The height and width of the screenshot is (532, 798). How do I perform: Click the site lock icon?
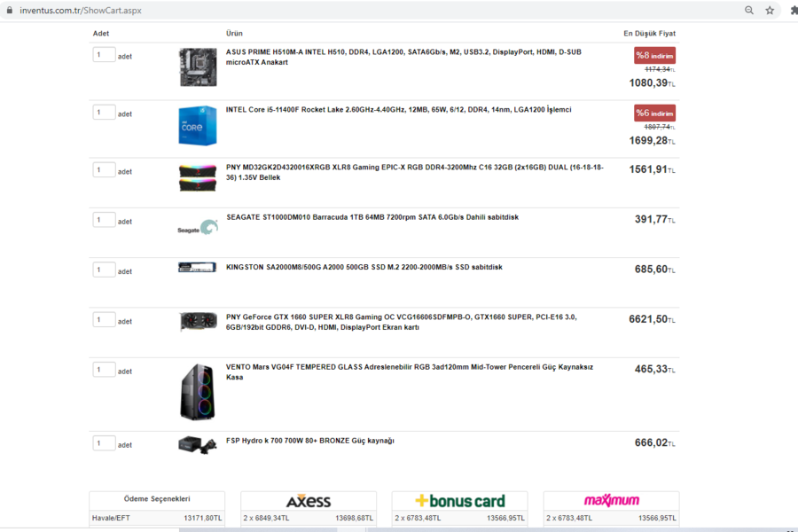(9, 10)
